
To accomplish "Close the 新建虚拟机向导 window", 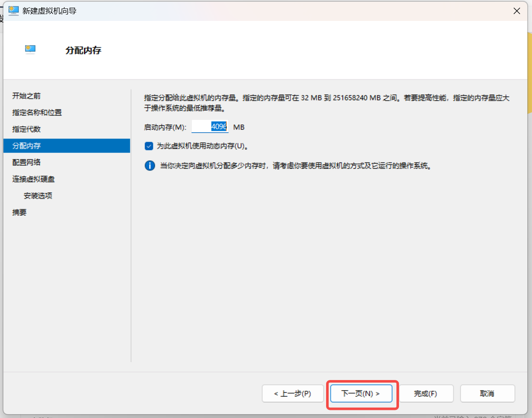I will [517, 11].
